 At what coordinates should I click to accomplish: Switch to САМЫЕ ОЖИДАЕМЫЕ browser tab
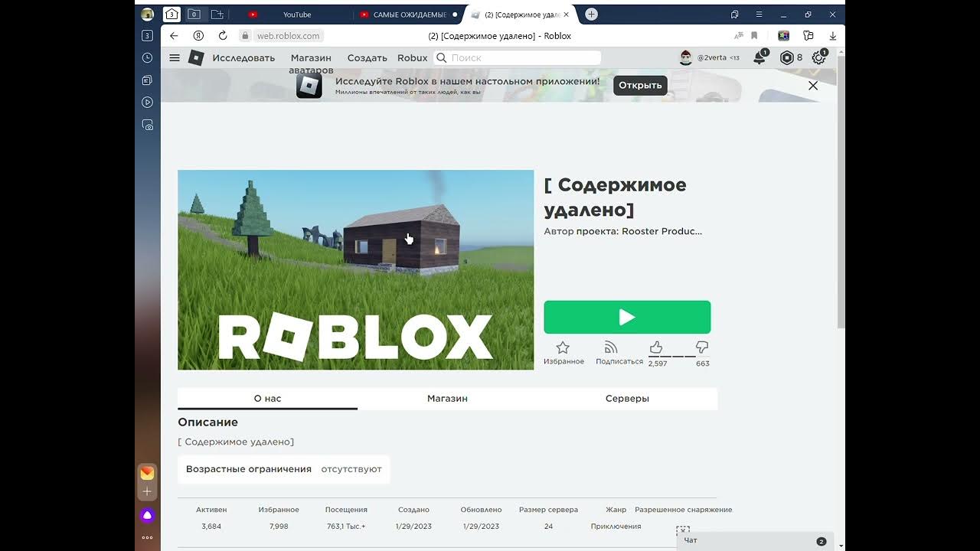[408, 15]
